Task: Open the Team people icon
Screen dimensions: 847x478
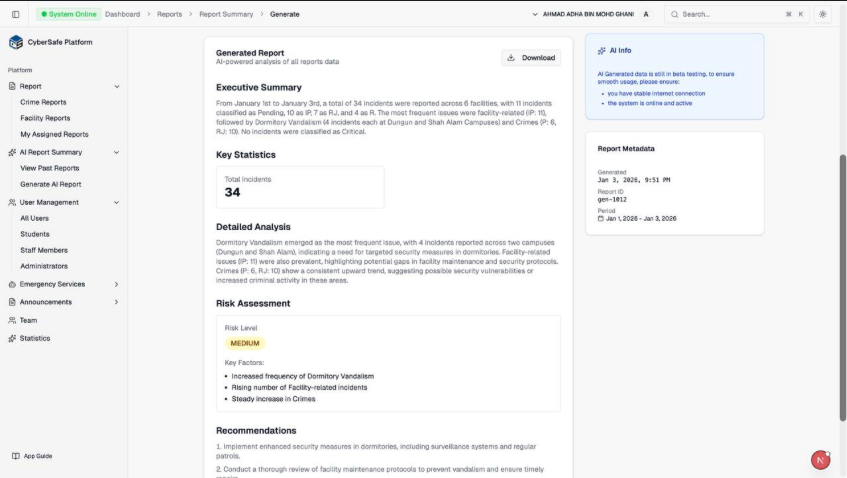Action: click(12, 320)
